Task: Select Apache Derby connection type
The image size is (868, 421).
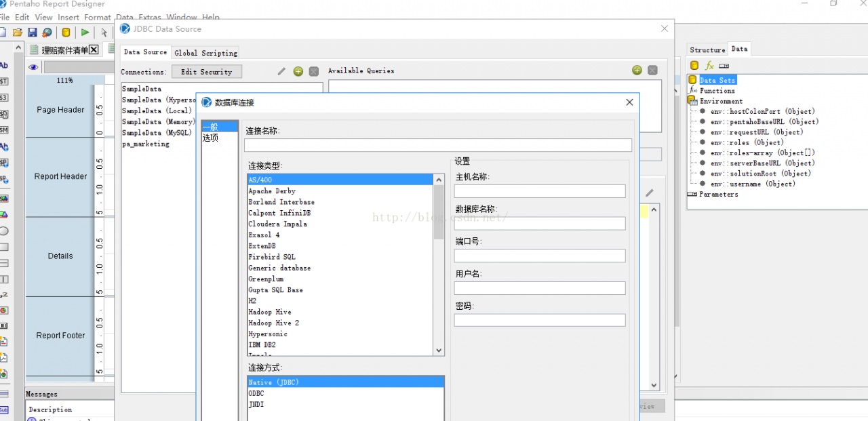Action: coord(272,191)
